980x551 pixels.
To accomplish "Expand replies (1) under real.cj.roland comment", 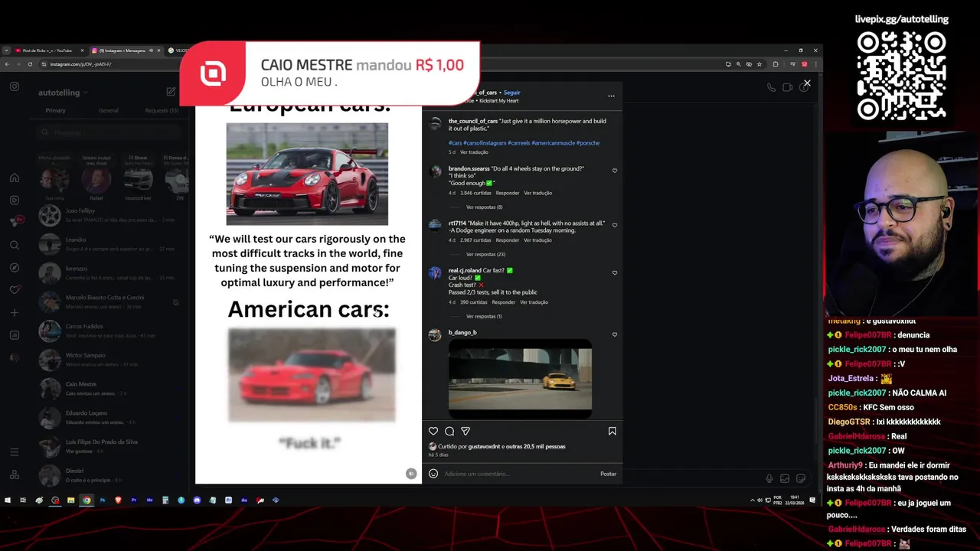I will pyautogui.click(x=484, y=316).
